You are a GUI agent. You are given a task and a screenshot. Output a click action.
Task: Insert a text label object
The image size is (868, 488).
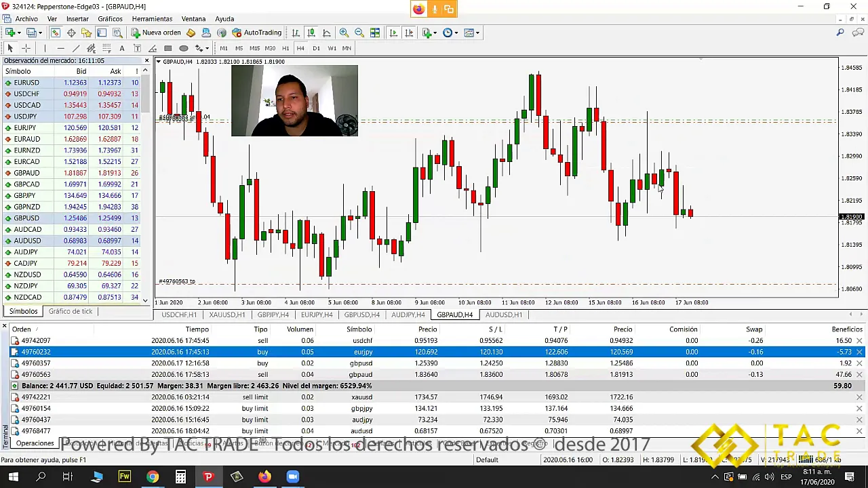coord(137,48)
